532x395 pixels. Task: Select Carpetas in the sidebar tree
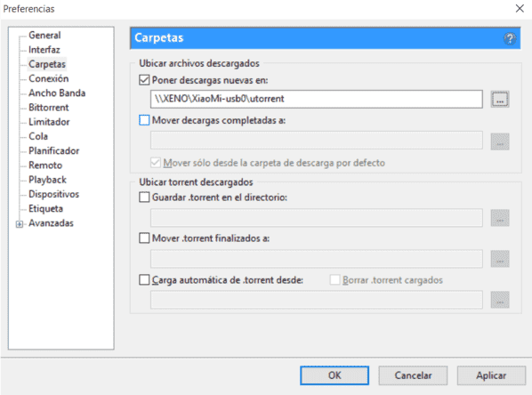(47, 64)
